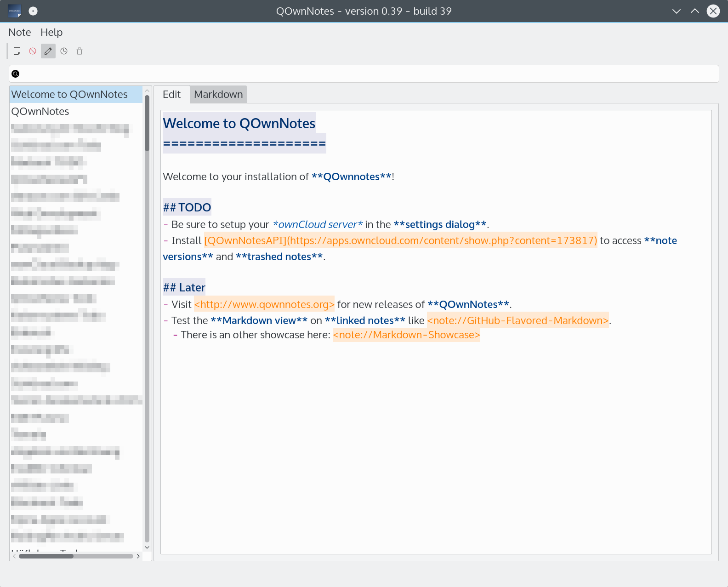728x587 pixels.
Task: Click the '**Markdown view**' text
Action: (x=259, y=320)
